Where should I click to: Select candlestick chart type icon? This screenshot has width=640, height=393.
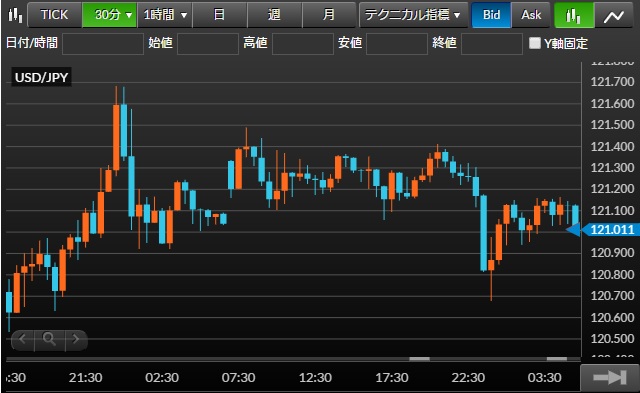click(x=573, y=15)
